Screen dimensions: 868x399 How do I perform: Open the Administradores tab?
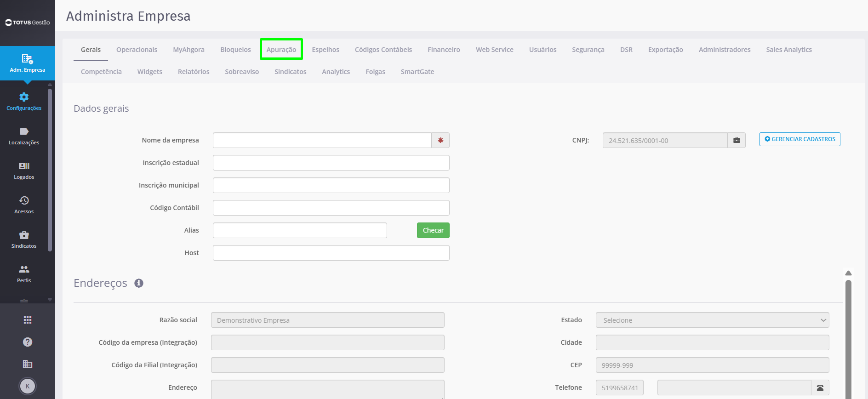pyautogui.click(x=725, y=50)
